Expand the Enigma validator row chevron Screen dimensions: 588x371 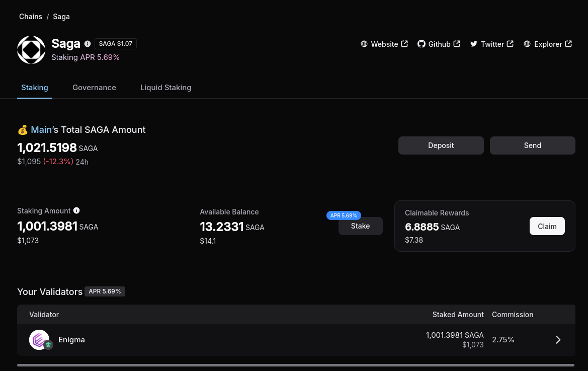pyautogui.click(x=558, y=340)
